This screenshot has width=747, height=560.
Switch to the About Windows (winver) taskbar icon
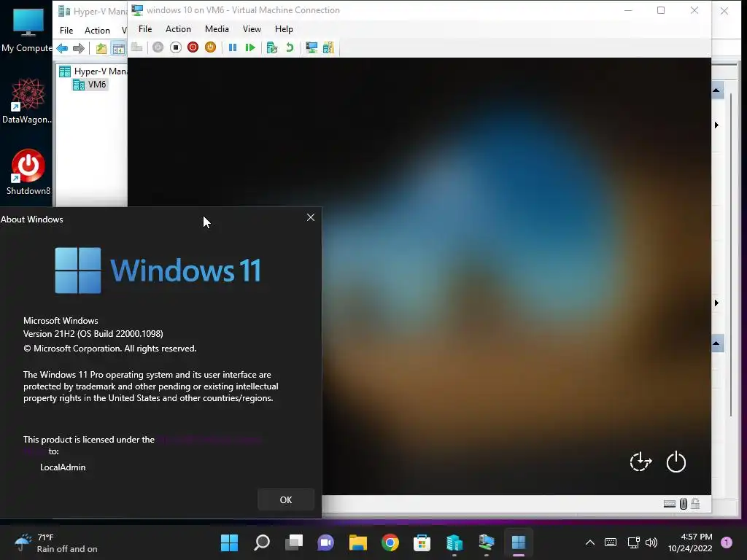[519, 542]
